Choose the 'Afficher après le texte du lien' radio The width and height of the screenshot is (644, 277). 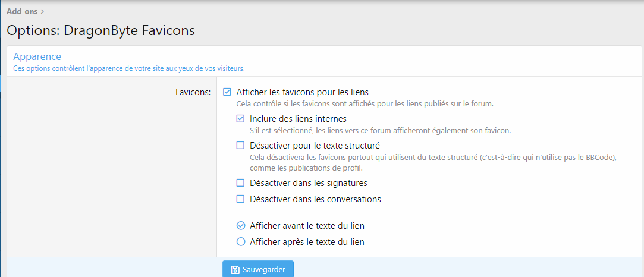(241, 242)
